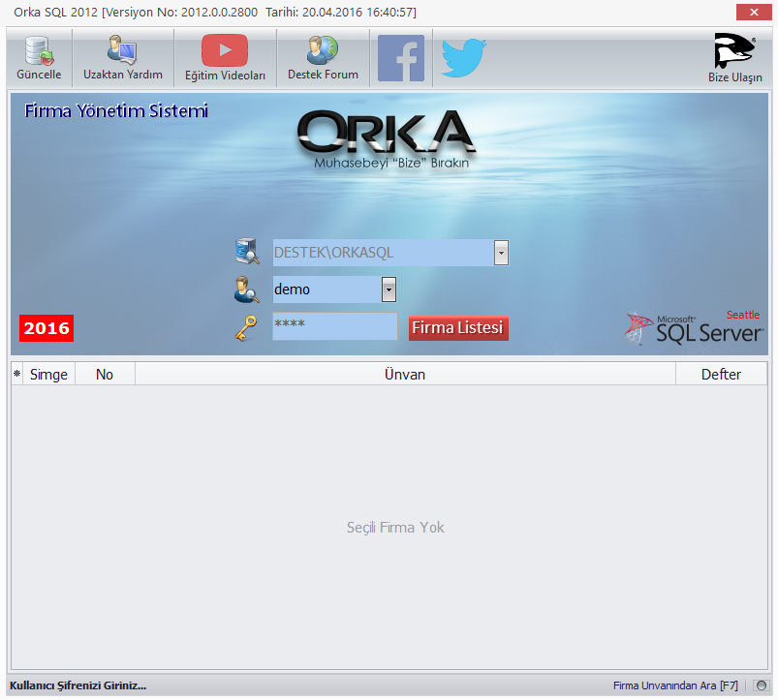Sort by the Ünvan column header
778x700 pixels.
click(405, 375)
